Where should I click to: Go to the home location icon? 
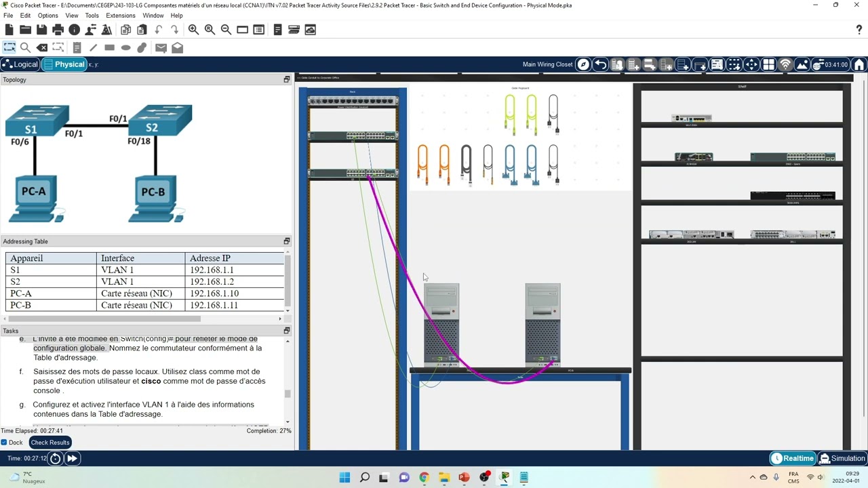coord(859,64)
